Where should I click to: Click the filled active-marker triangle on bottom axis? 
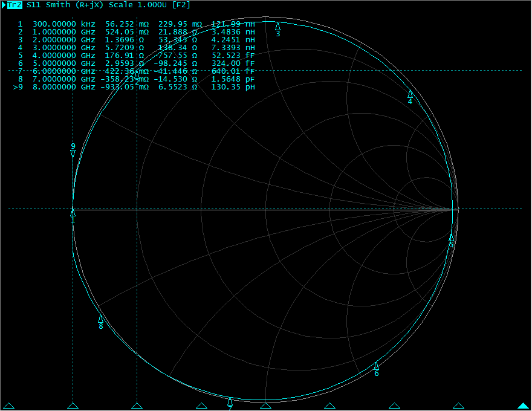[523, 406]
